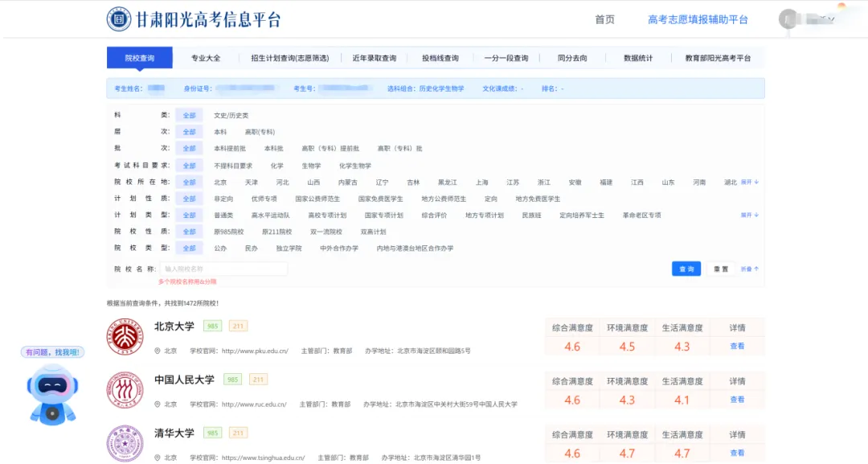Open 高考志愿填报辅助平台 link

pyautogui.click(x=698, y=19)
